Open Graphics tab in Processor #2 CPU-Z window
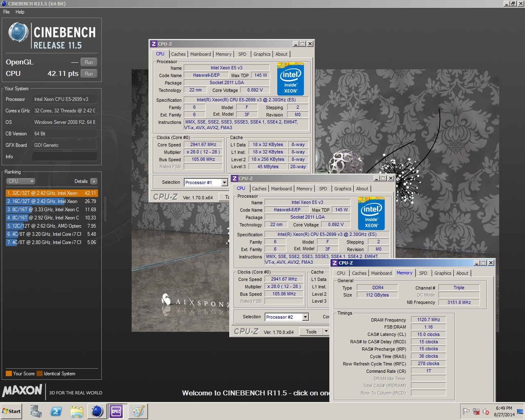 click(x=342, y=189)
